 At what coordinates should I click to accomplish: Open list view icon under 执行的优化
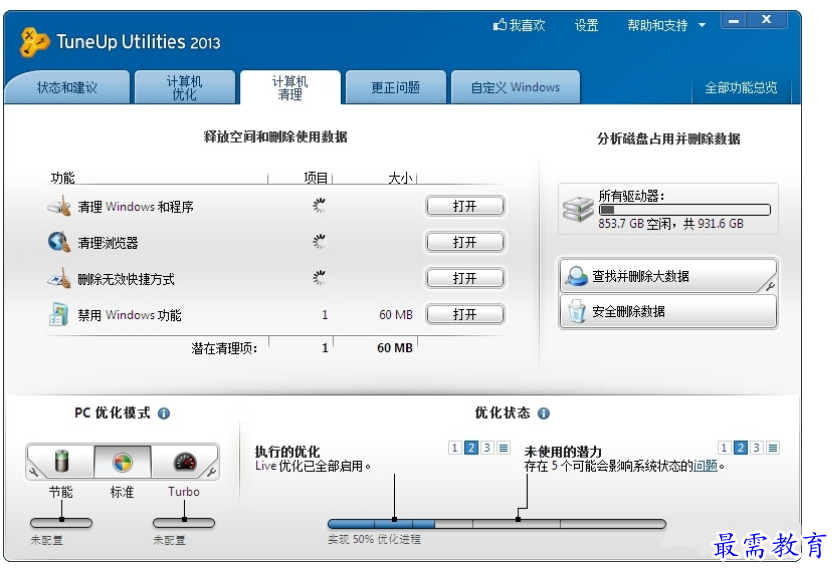(503, 448)
